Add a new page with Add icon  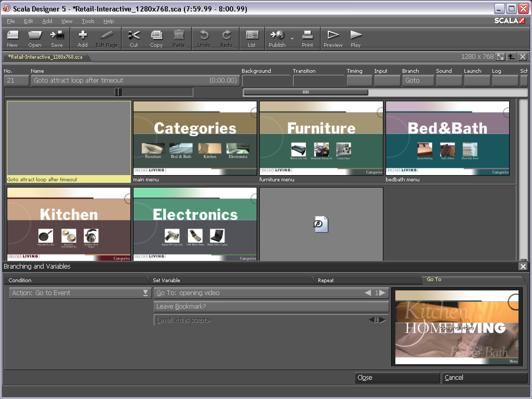(83, 38)
